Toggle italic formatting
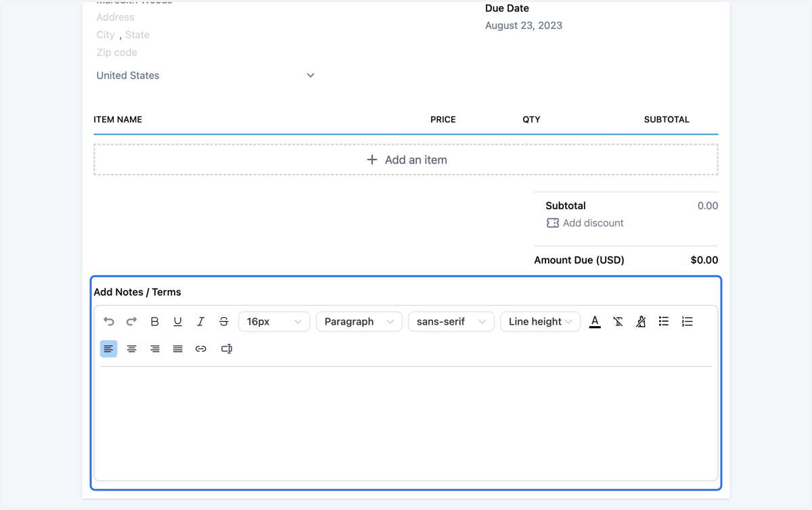Screen dimensions: 812x510 point(201,321)
